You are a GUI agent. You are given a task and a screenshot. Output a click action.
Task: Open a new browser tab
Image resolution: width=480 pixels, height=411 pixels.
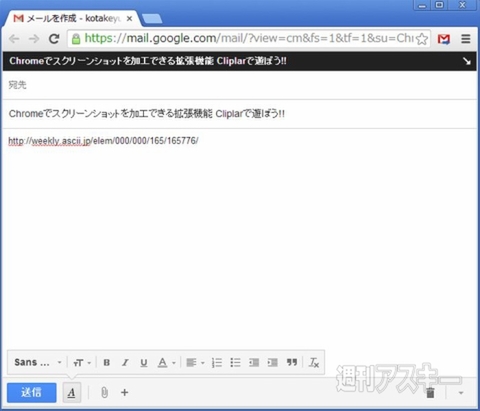tap(152, 19)
